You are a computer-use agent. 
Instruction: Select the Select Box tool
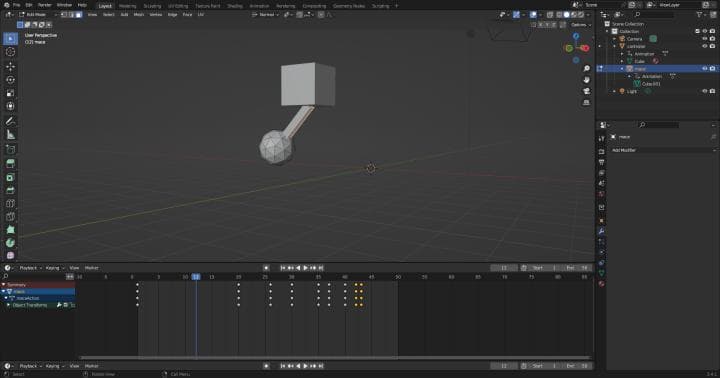pyautogui.click(x=10, y=39)
